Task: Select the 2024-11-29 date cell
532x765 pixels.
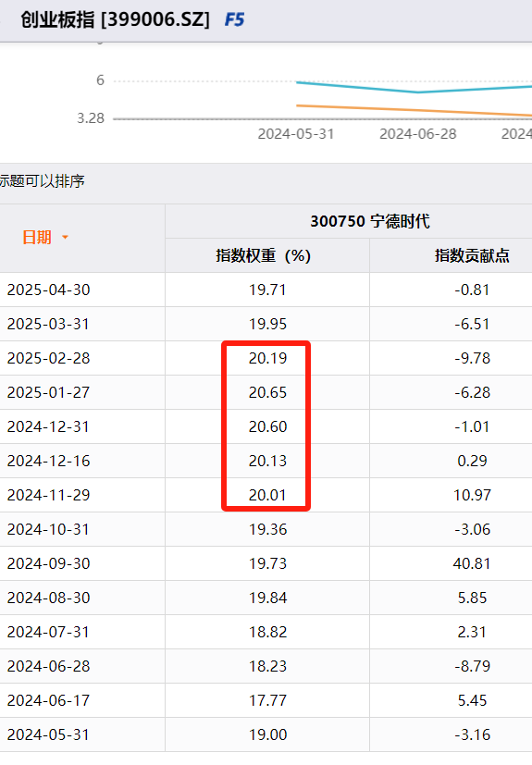Action: tap(49, 495)
